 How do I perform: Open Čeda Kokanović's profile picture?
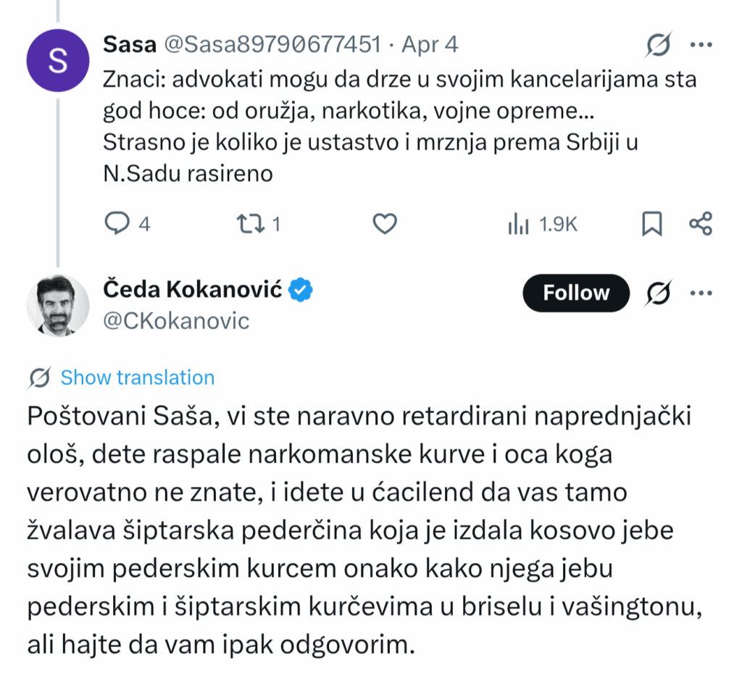(58, 305)
